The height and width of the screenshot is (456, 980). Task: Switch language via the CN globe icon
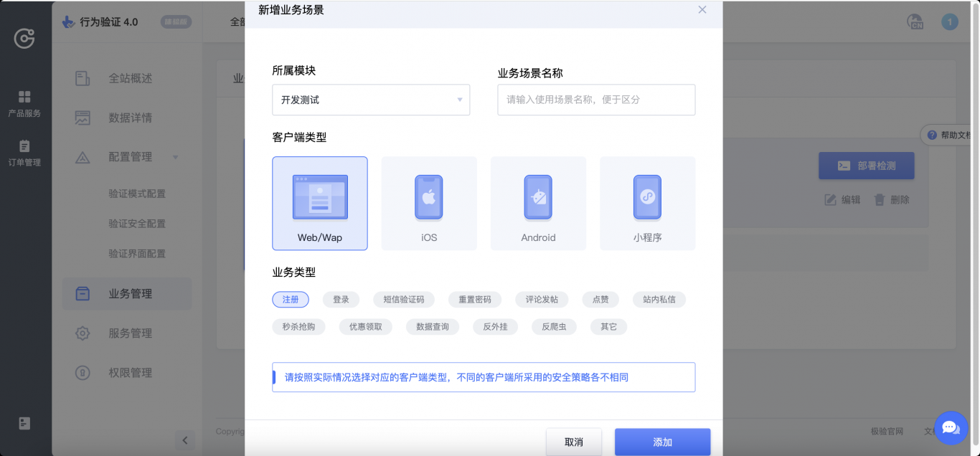tap(915, 22)
